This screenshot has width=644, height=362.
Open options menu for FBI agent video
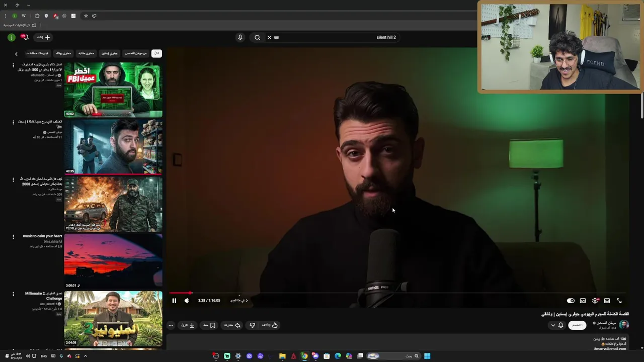coord(13,65)
